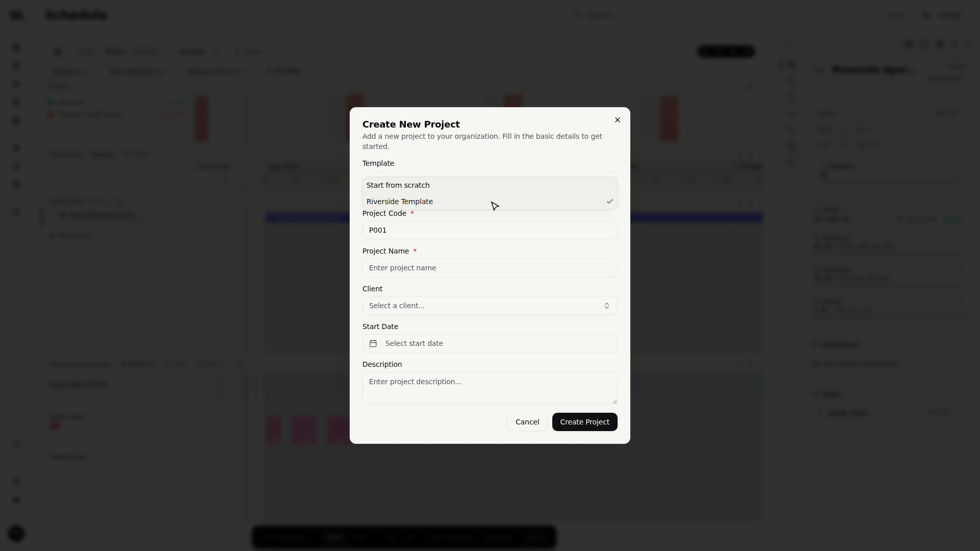Focus the Project Code field containing P001
The width and height of the screenshot is (980, 551).
490,230
